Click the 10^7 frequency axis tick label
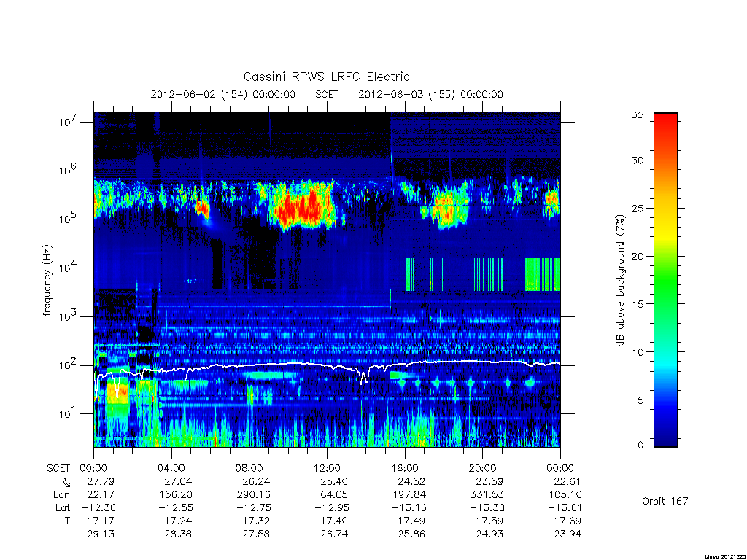 [x=69, y=122]
